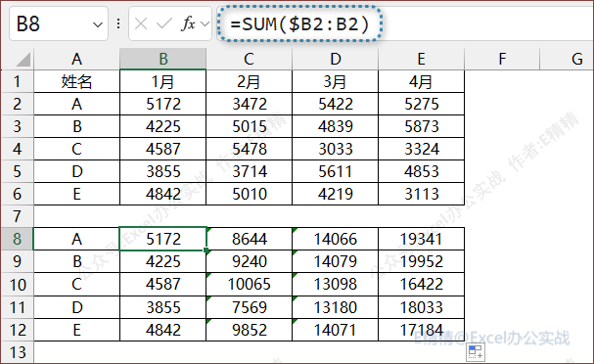Screen dimensions: 594x364
Task: Click the formula bar text =SUM($B2:B2)
Action: (x=299, y=23)
